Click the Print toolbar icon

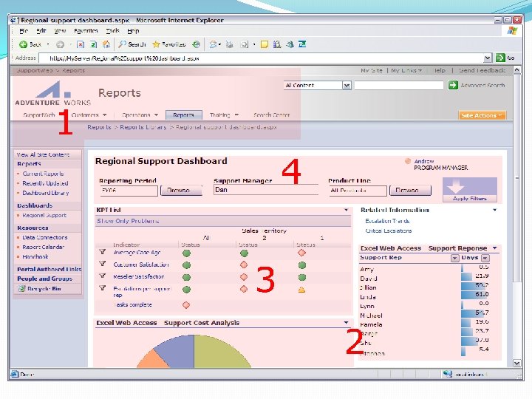pyautogui.click(x=230, y=44)
